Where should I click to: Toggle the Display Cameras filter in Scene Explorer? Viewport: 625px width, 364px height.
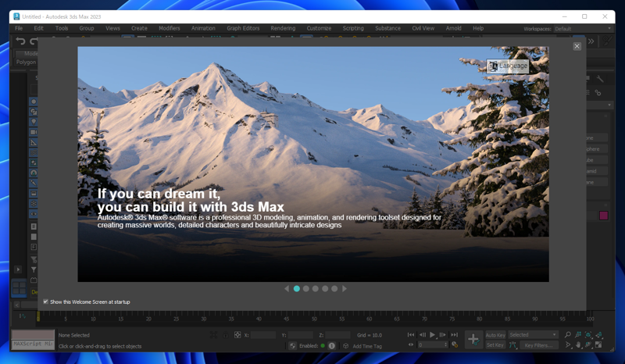34,132
